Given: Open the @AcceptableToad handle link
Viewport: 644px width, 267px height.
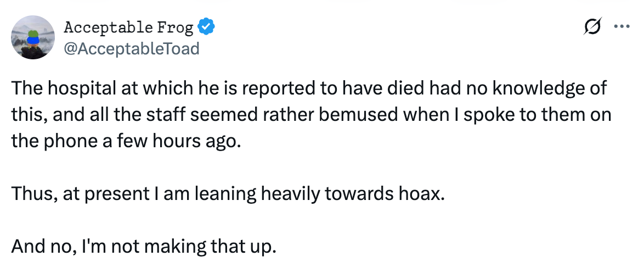Looking at the screenshot, I should pyautogui.click(x=132, y=48).
